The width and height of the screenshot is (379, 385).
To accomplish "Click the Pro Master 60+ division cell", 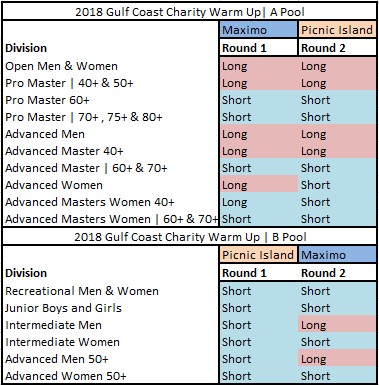I will 111,100.
